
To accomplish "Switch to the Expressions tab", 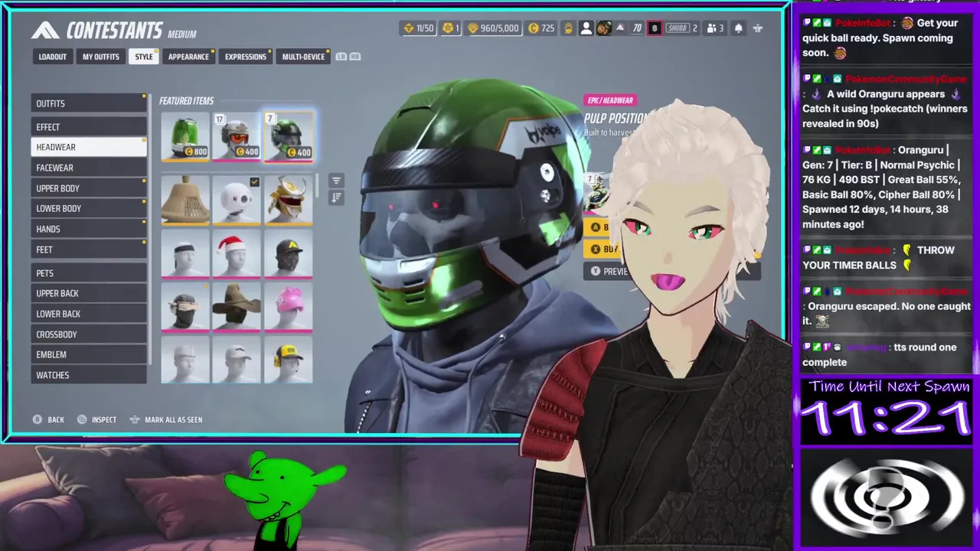I will click(x=246, y=57).
